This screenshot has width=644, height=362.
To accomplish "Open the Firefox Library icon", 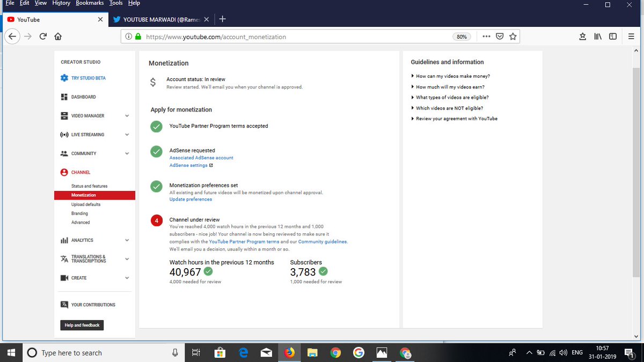I will (598, 36).
